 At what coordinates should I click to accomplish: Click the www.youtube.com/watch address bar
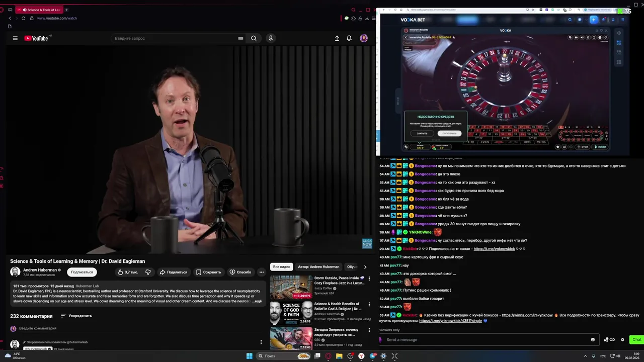(57, 18)
